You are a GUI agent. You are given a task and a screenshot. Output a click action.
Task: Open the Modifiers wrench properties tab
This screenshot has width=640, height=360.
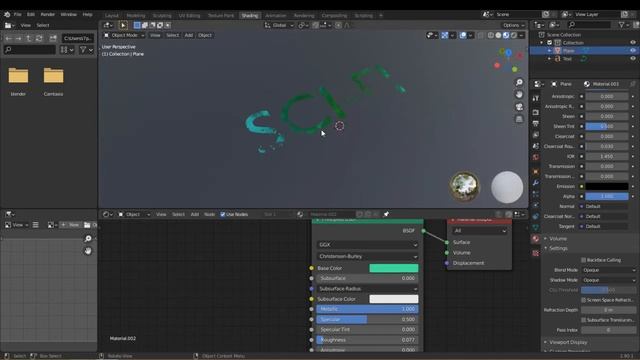point(536,183)
